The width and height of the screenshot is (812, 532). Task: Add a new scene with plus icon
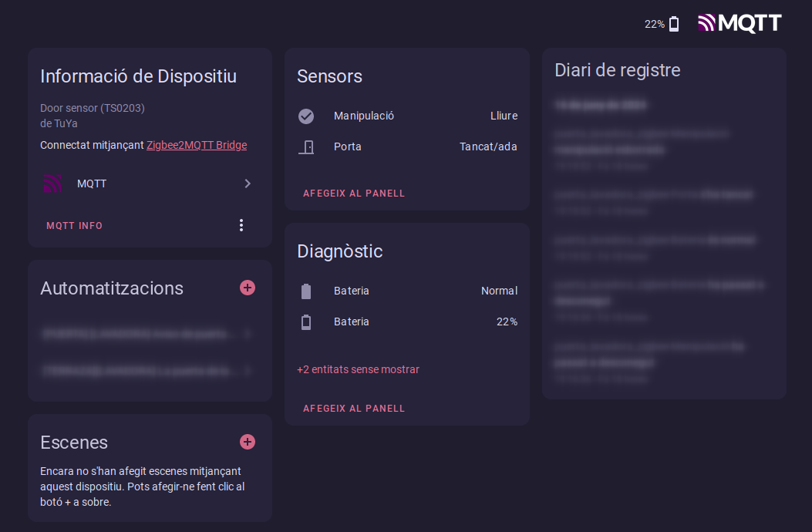pyautogui.click(x=247, y=442)
